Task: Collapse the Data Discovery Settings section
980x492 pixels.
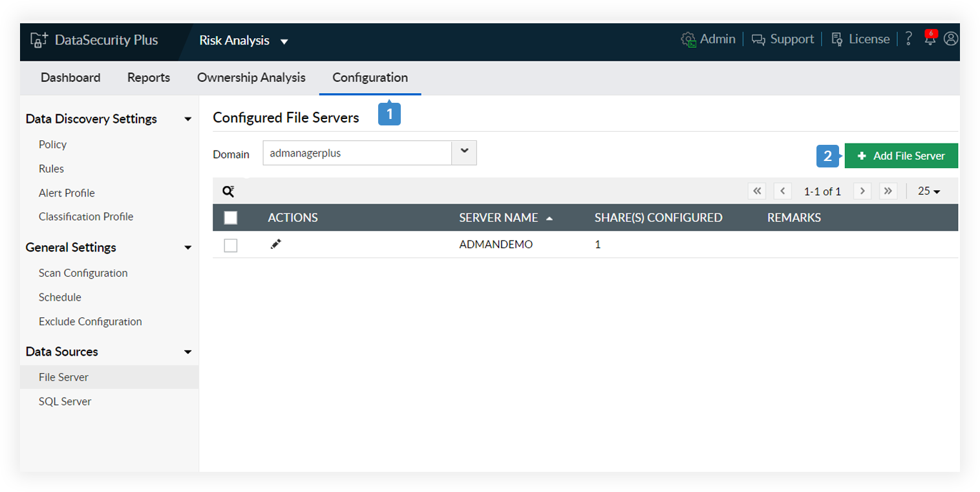Action: [x=188, y=120]
